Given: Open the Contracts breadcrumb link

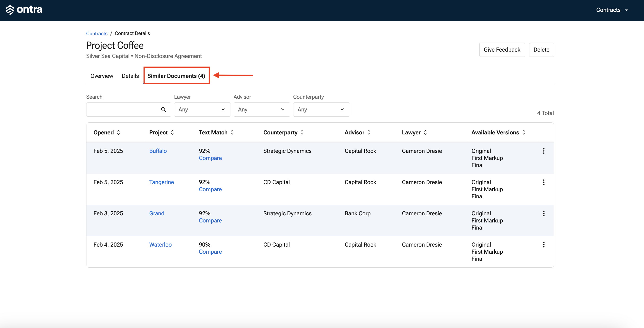Looking at the screenshot, I should pos(97,33).
